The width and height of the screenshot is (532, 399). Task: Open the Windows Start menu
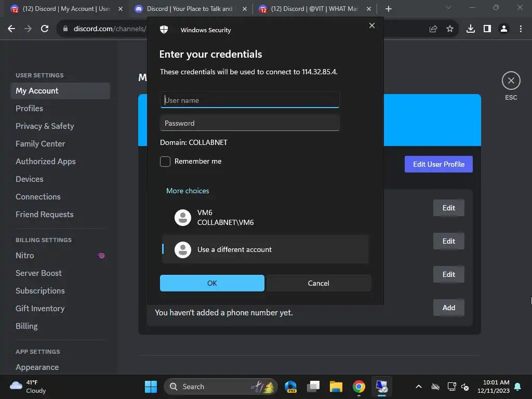tap(151, 387)
